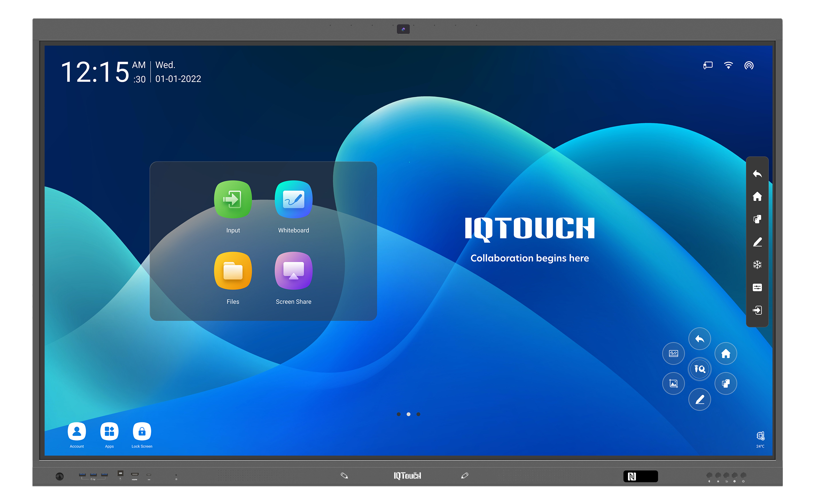Open the hotspot status icon at the top right
The height and width of the screenshot is (504, 814).
pos(749,65)
